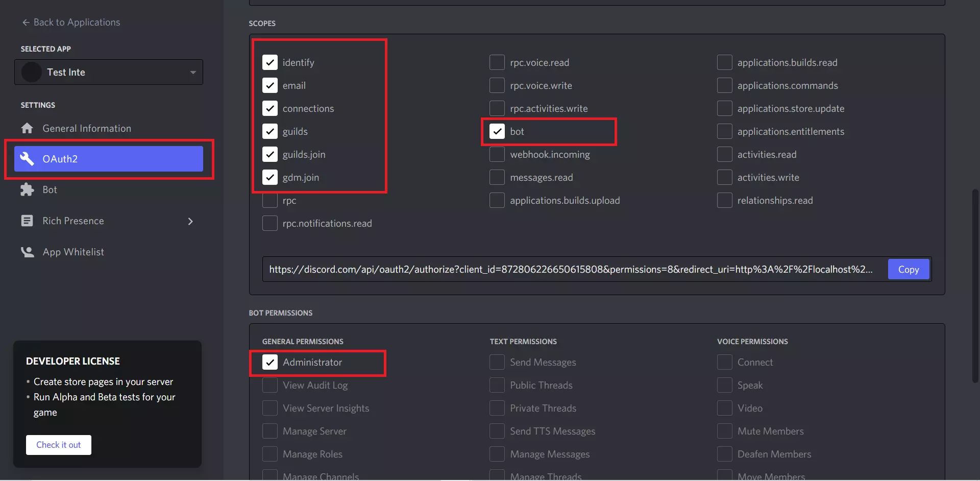Go Back to Applications link
The height and width of the screenshot is (481, 980).
point(71,22)
